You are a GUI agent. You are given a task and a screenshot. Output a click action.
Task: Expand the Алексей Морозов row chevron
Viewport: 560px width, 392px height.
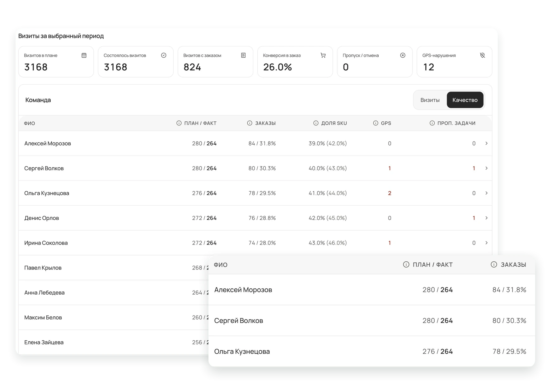click(x=486, y=143)
